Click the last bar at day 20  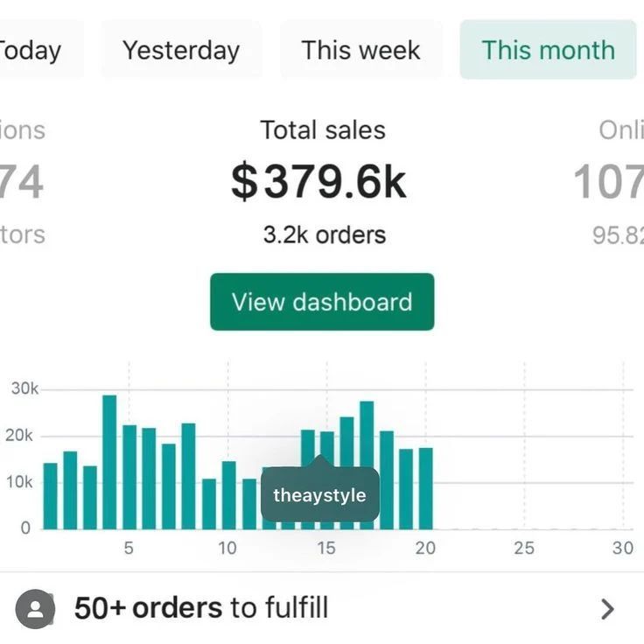click(x=426, y=488)
